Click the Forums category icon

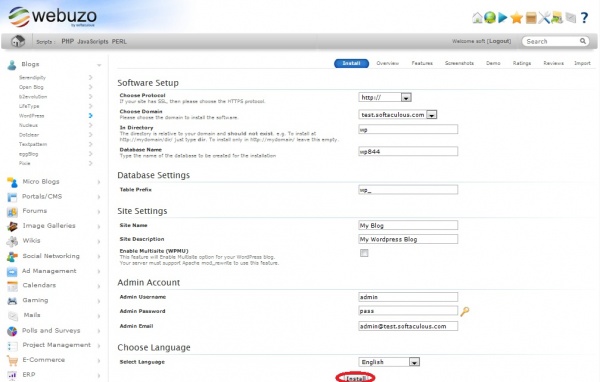(12, 212)
